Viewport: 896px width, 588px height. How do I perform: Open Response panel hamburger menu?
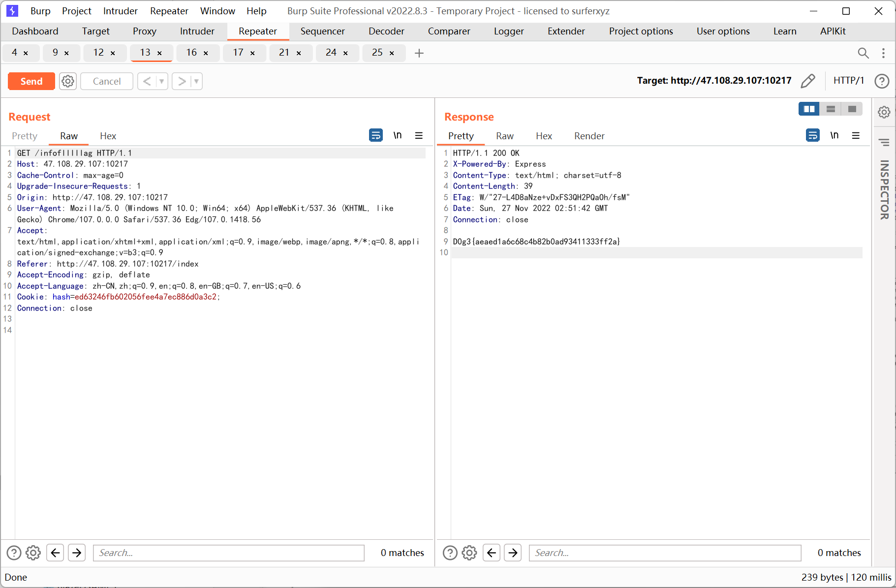point(856,135)
